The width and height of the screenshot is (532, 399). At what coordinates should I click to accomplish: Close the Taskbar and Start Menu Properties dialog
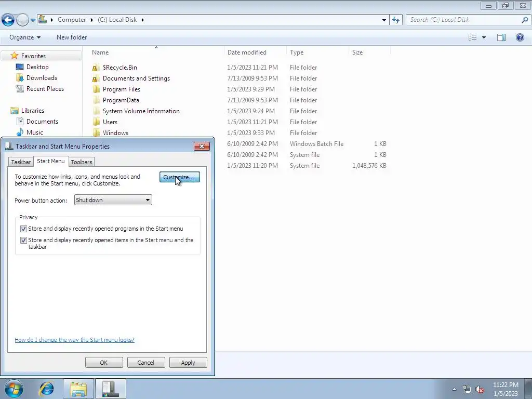[202, 146]
